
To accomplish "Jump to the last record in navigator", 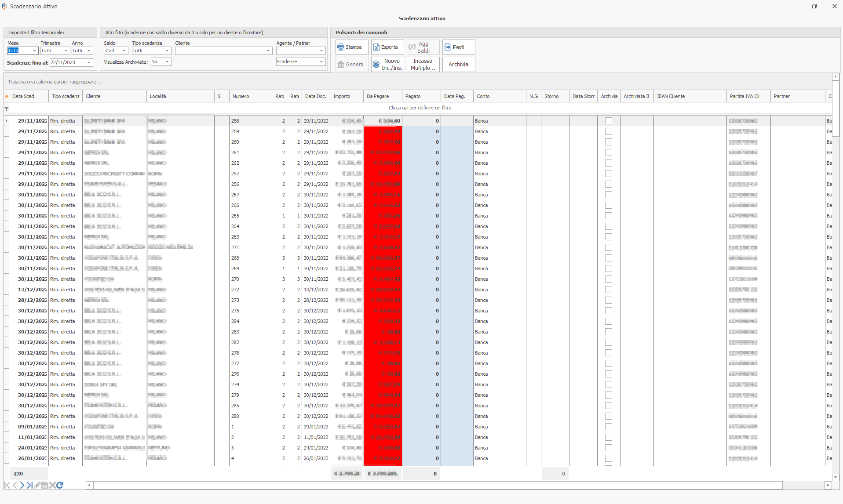I will (29, 485).
